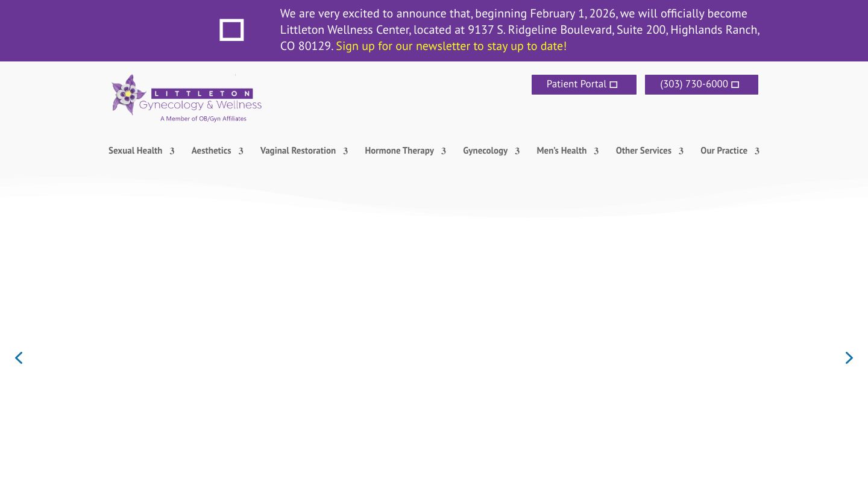The height and width of the screenshot is (488, 868).
Task: Open Hormone Therapy navigation item
Action: coord(399,151)
